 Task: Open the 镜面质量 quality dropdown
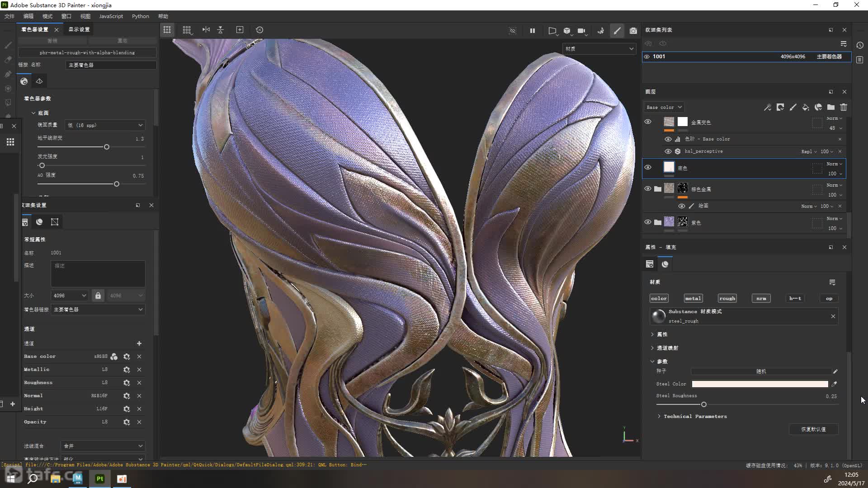pos(105,125)
